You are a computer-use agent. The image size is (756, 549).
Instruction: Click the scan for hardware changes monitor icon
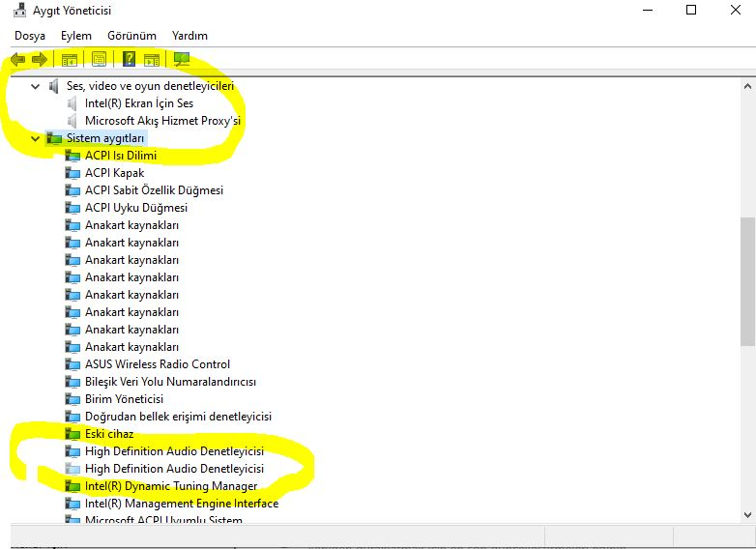[182, 59]
